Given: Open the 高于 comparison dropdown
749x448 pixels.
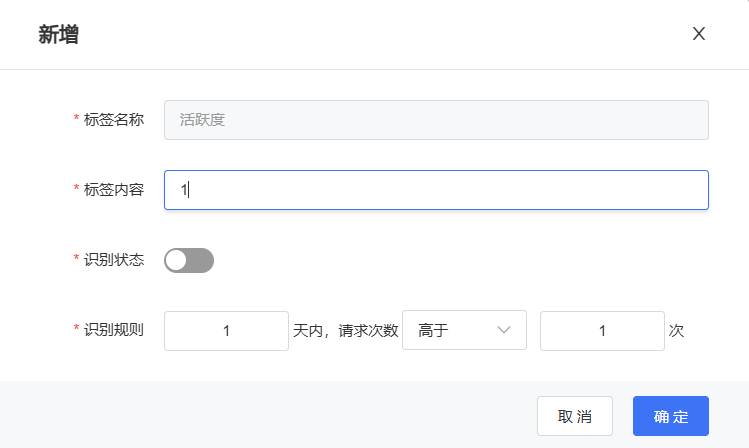Looking at the screenshot, I should (464, 330).
